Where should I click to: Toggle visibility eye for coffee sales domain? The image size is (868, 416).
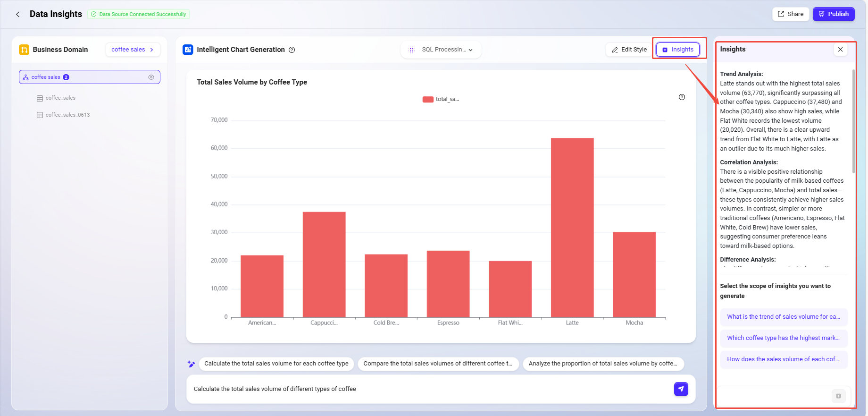pos(151,77)
